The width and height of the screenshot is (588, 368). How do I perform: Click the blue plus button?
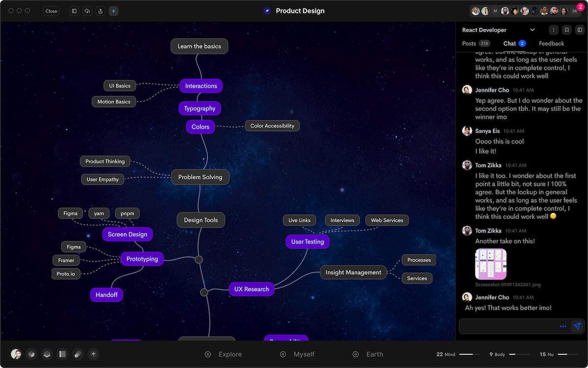(x=114, y=11)
